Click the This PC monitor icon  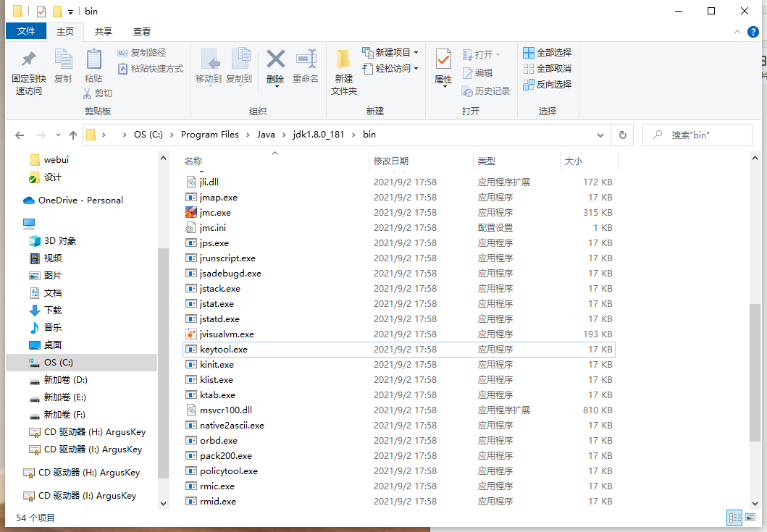[x=29, y=224]
